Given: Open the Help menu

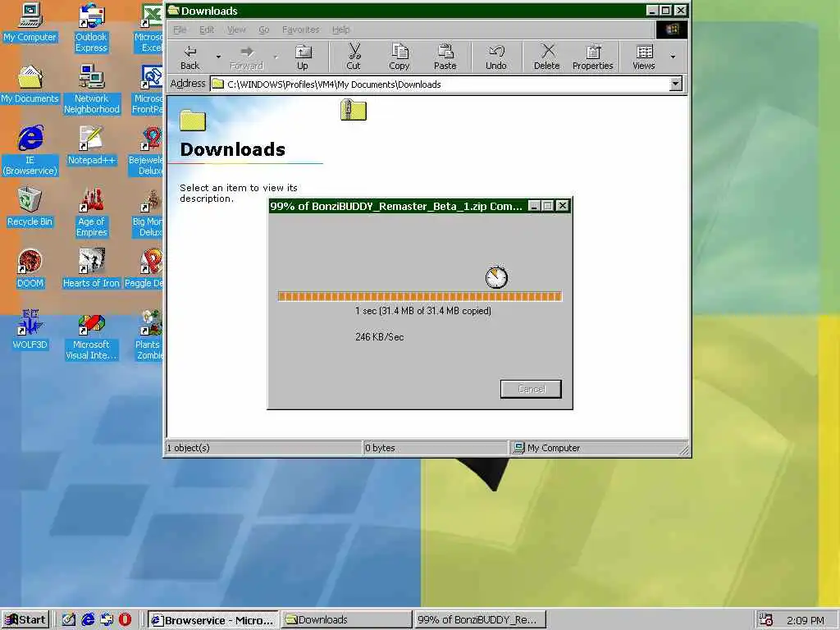Looking at the screenshot, I should (x=340, y=30).
